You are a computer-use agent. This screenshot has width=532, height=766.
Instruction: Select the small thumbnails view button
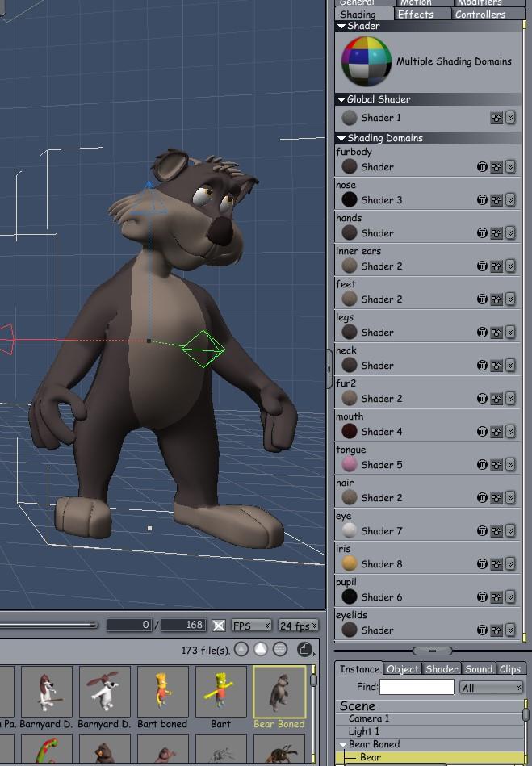click(241, 649)
